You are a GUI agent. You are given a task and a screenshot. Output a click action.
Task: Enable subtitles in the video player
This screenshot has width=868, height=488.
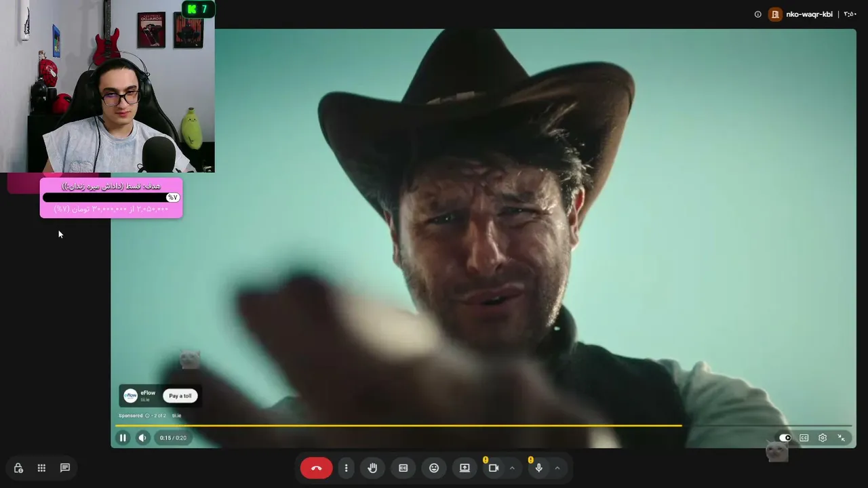coord(804,438)
